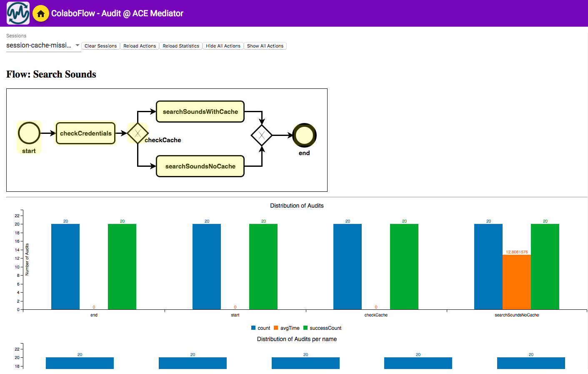The image size is (588, 374).
Task: Toggle Hide All Actions
Action: tap(223, 46)
